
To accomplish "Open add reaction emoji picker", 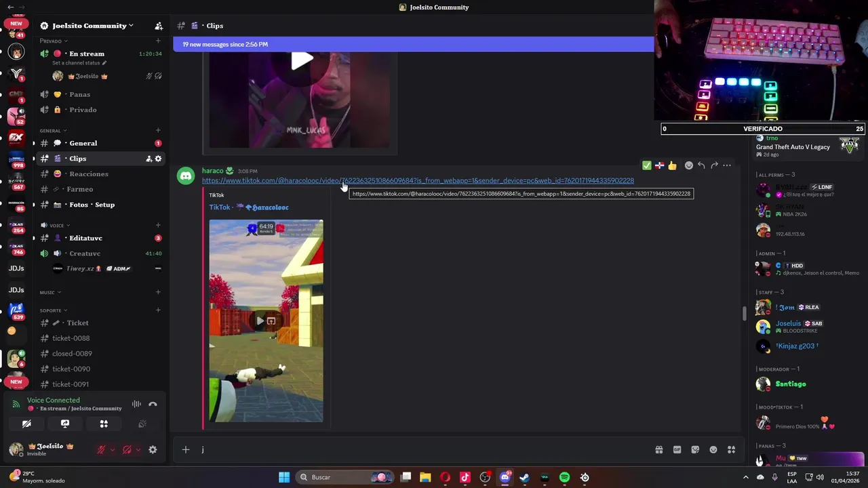I will pos(689,165).
